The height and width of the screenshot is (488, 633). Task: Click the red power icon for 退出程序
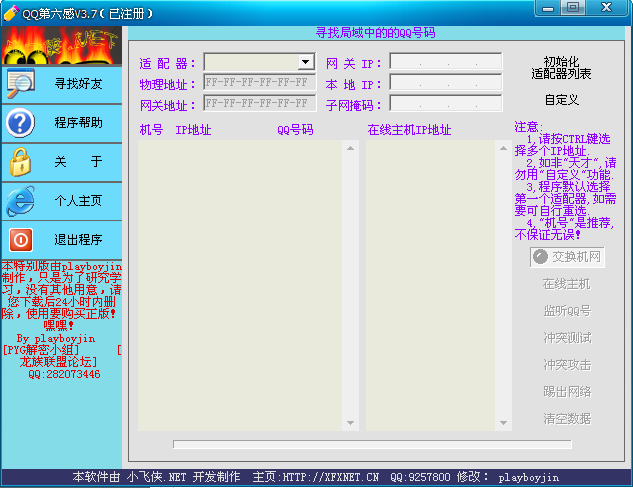21,240
